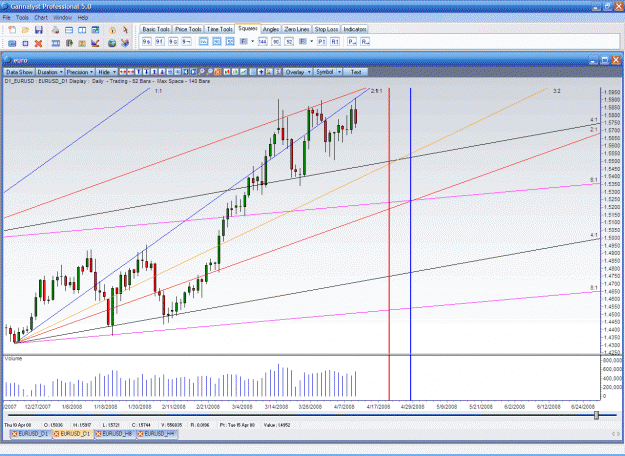The height and width of the screenshot is (456, 625).
Task: Click the first red double-arrow icon on chart toolbar
Action: [123, 72]
